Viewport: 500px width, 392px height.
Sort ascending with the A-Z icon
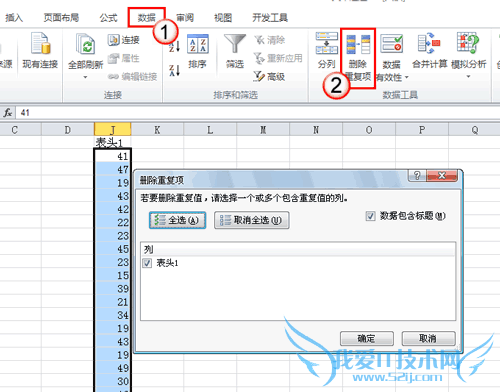click(174, 45)
